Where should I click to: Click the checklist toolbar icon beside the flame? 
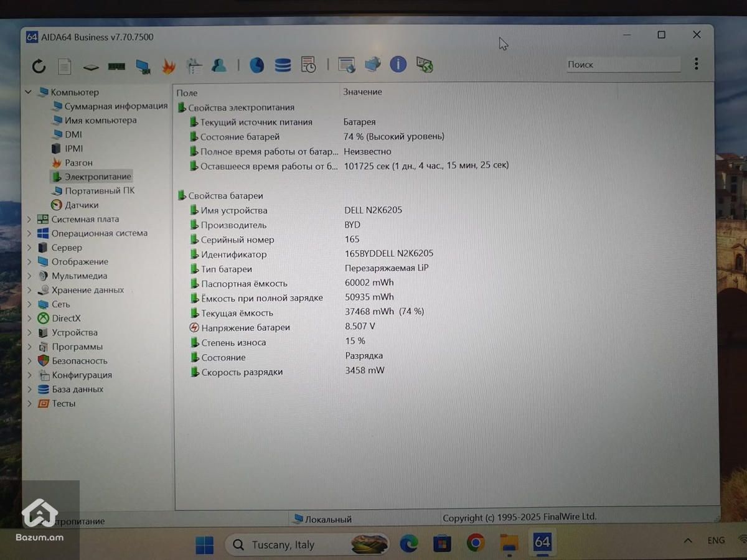click(194, 66)
